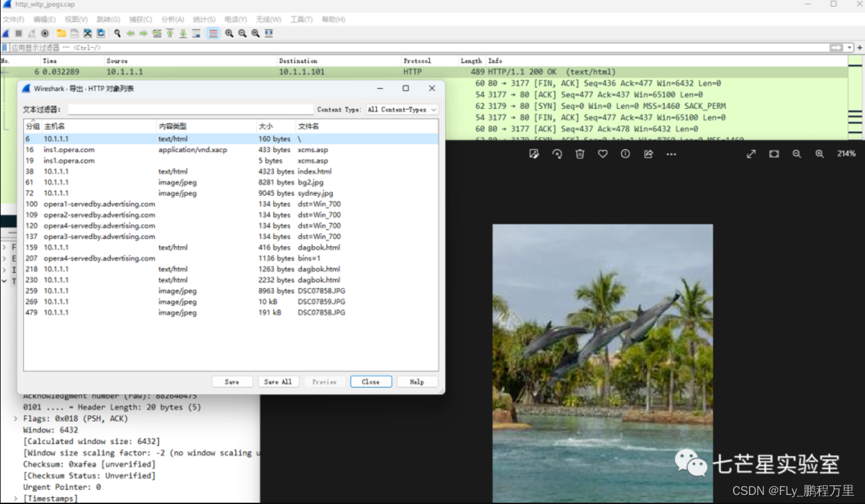
Task: Select the sydney.jpg object row
Action: click(231, 193)
